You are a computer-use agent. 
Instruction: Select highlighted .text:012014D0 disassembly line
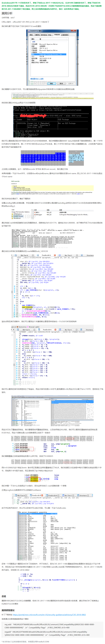click(21, 449)
